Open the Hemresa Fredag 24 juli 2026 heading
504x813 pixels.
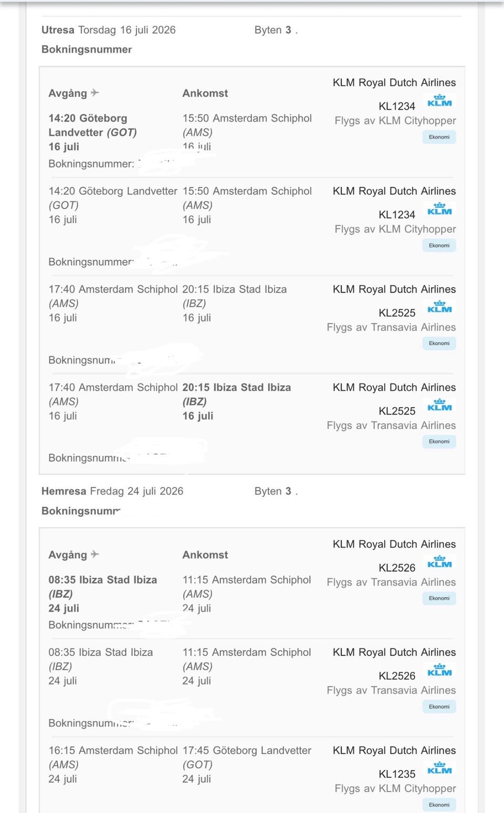coord(112,491)
